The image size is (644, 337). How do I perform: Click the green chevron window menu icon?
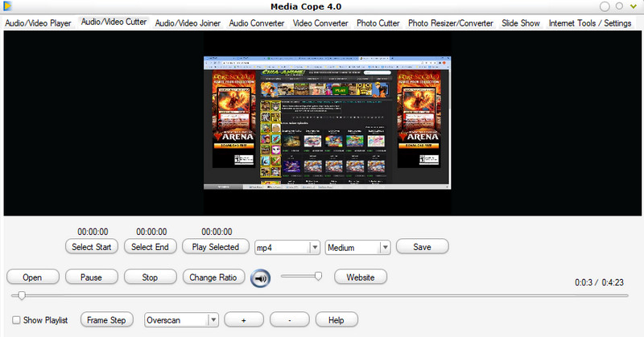[634, 6]
